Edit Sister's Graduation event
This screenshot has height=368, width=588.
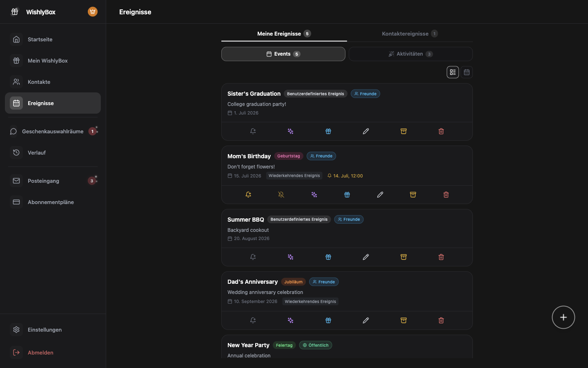366,131
